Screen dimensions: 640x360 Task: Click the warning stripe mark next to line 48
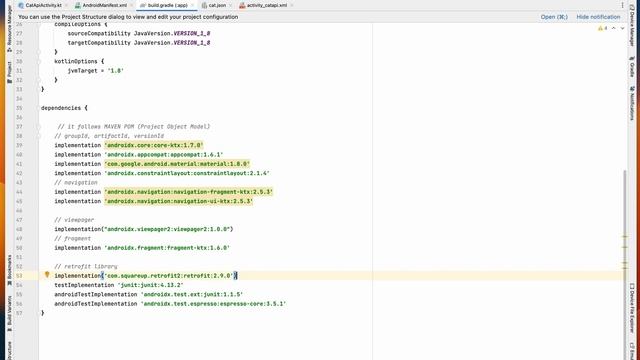[x=624, y=237]
